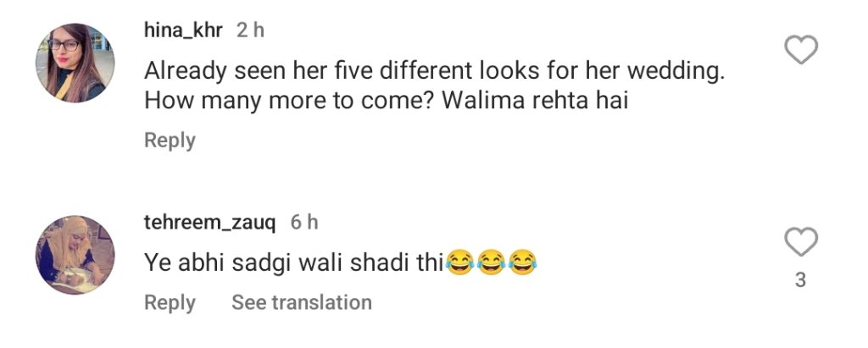Like the comment by hina_khr
The width and height of the screenshot is (868, 348).
(801, 49)
